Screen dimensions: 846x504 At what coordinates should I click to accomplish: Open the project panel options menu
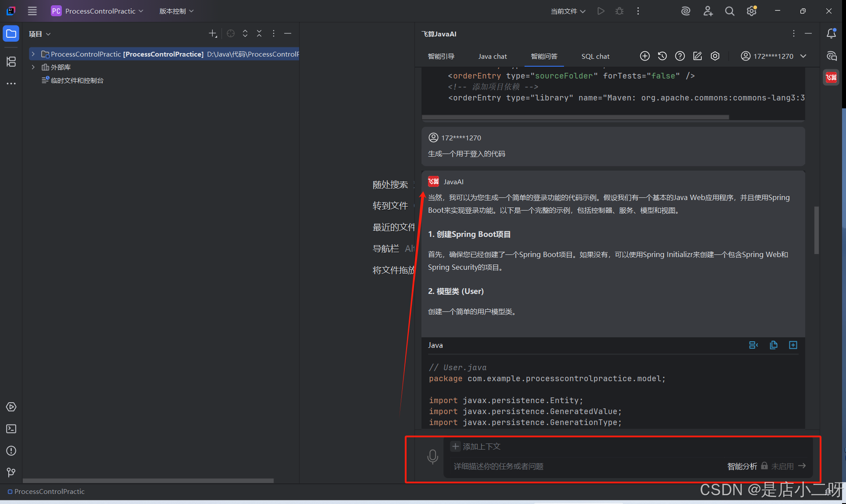(274, 33)
